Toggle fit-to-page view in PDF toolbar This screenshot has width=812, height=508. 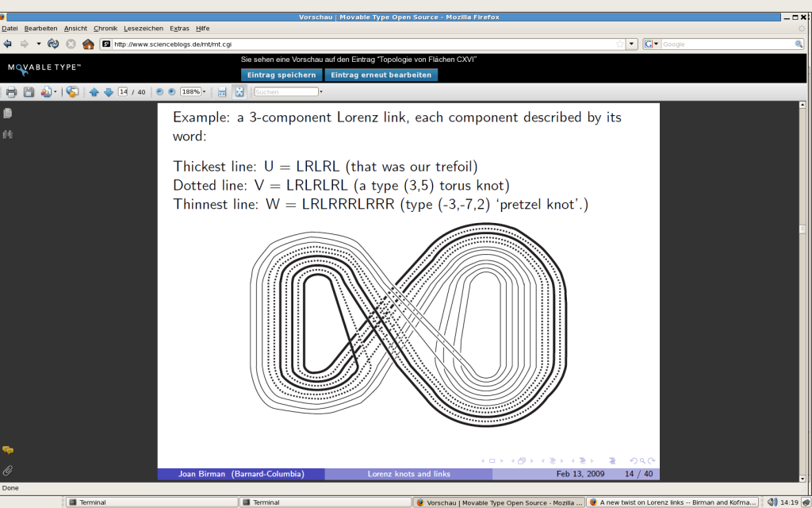click(239, 92)
